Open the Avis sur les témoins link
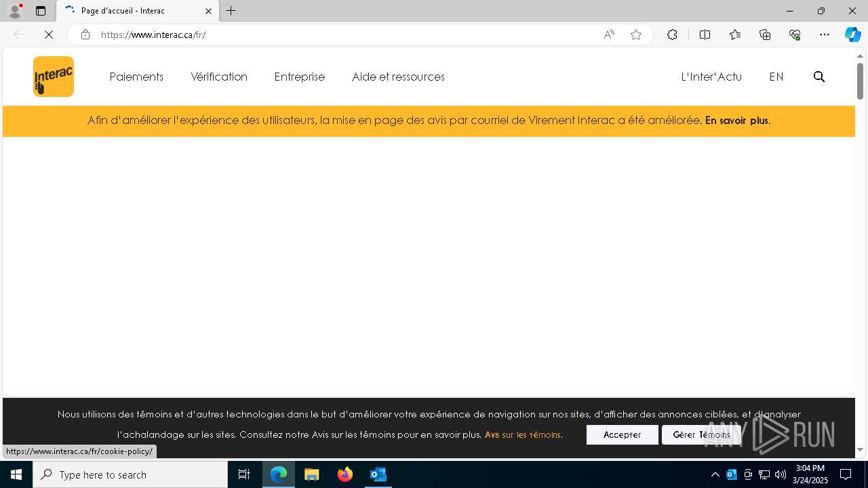Image resolution: width=868 pixels, height=488 pixels. [523, 435]
